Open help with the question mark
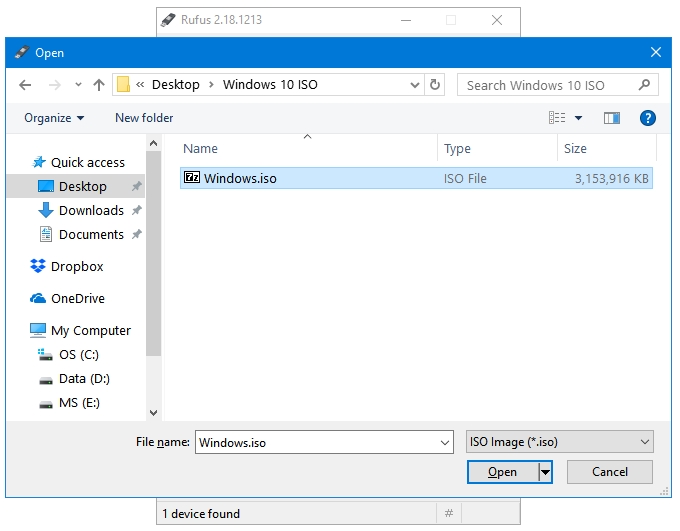This screenshot has height=531, width=680. point(647,118)
